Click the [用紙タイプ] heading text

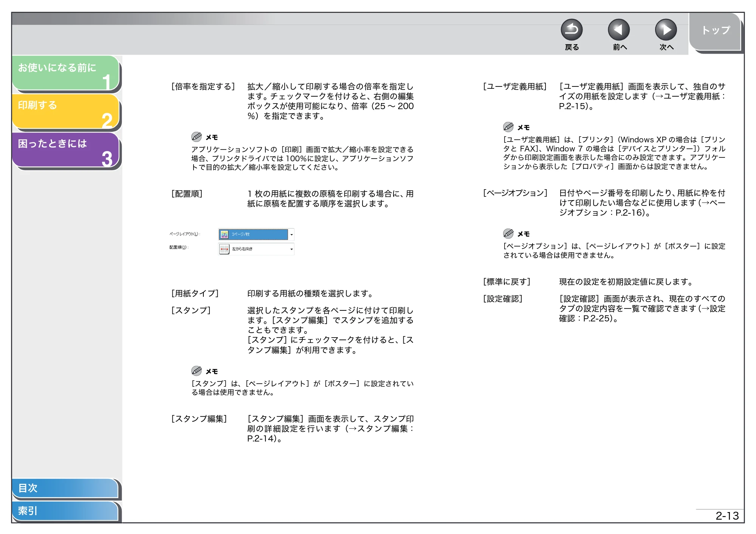tap(195, 293)
